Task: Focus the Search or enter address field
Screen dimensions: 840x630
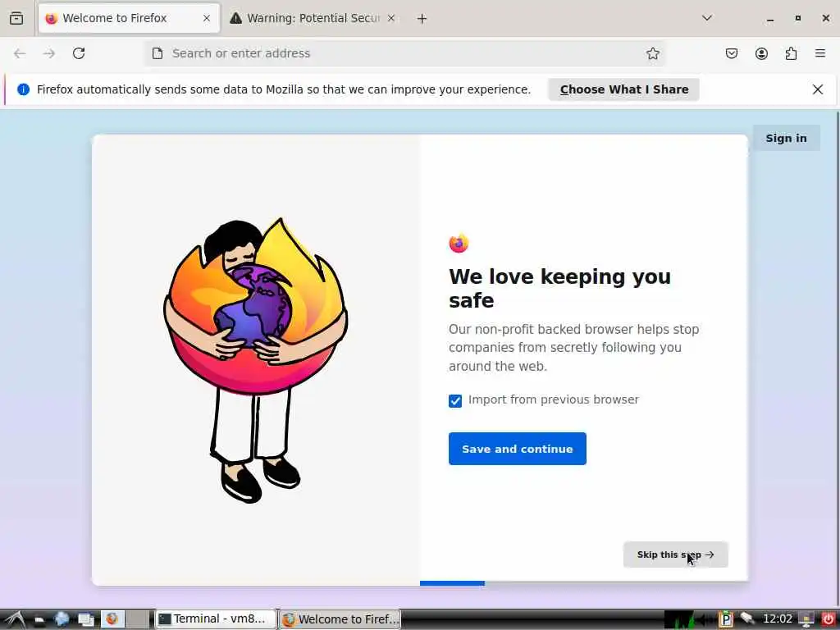Action: [404, 53]
